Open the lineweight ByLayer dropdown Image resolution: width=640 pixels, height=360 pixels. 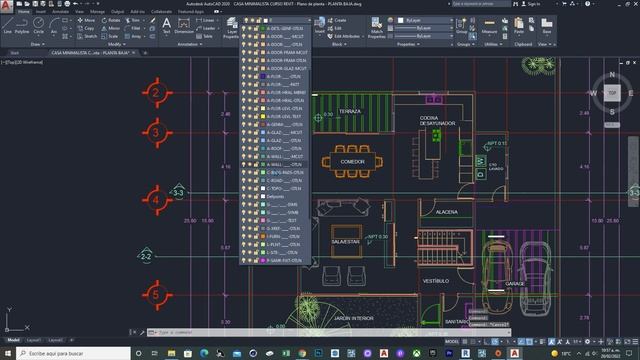[x=423, y=28]
